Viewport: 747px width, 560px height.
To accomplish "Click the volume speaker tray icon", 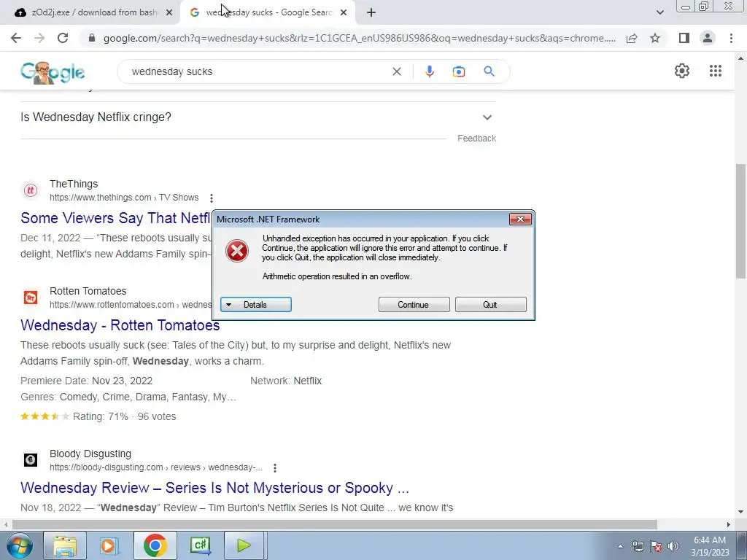I will pos(673,546).
